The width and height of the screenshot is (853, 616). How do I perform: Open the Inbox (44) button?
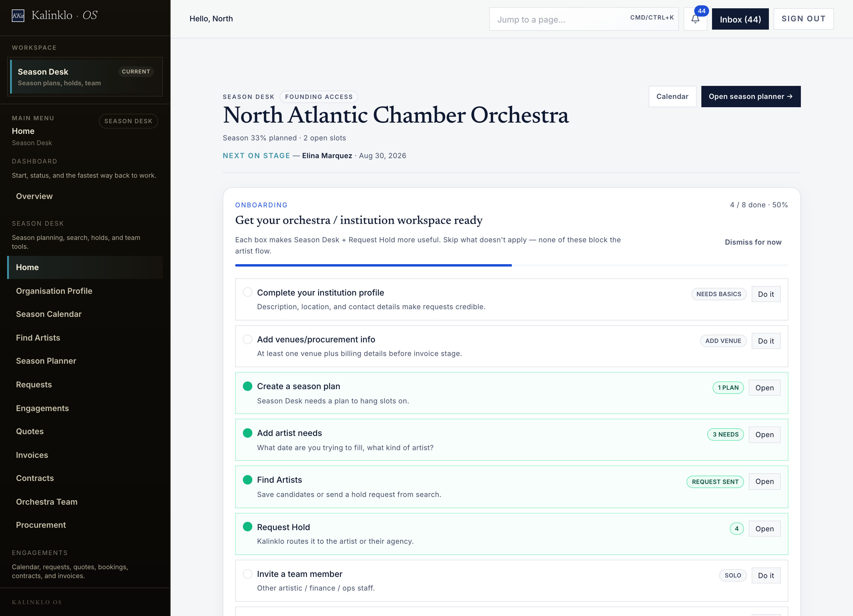click(740, 19)
